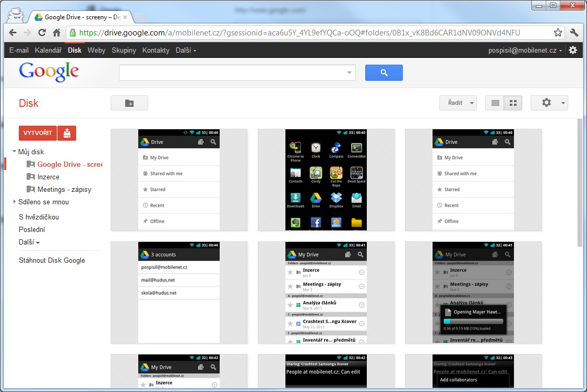Go back using the back arrow

13,32
